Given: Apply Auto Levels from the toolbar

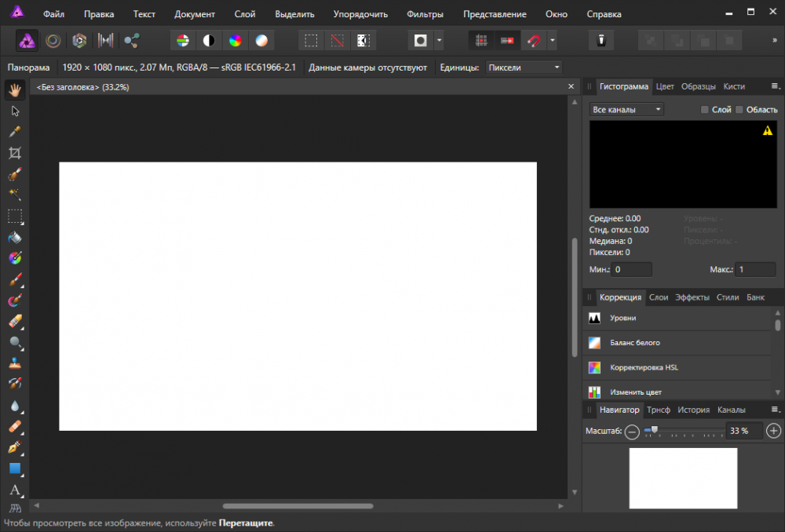Looking at the screenshot, I should (183, 41).
